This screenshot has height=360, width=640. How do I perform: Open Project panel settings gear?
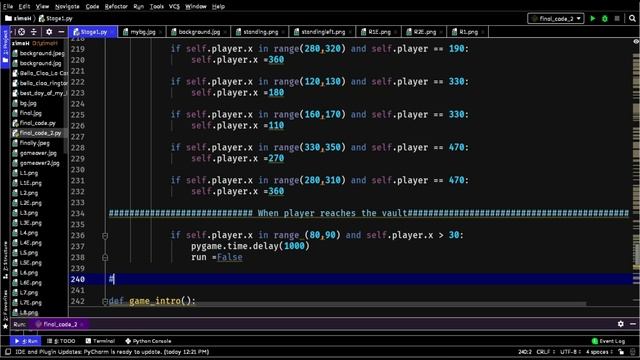coord(49,32)
